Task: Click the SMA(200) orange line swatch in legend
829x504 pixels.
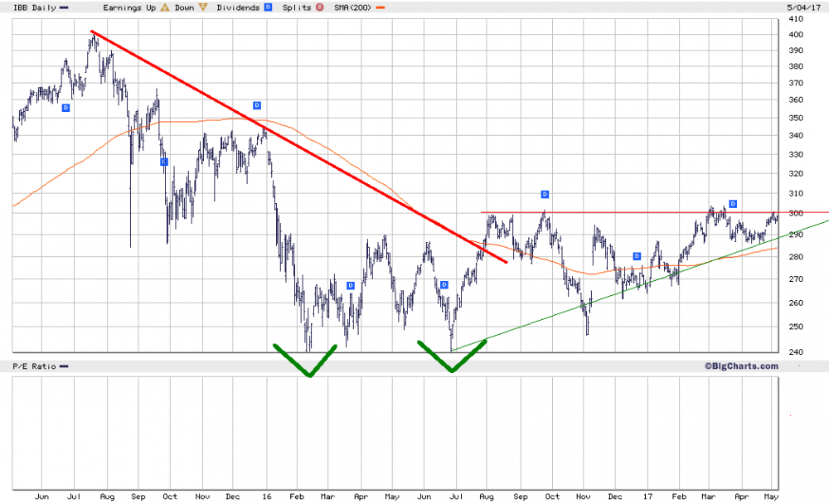Action: coord(381,8)
